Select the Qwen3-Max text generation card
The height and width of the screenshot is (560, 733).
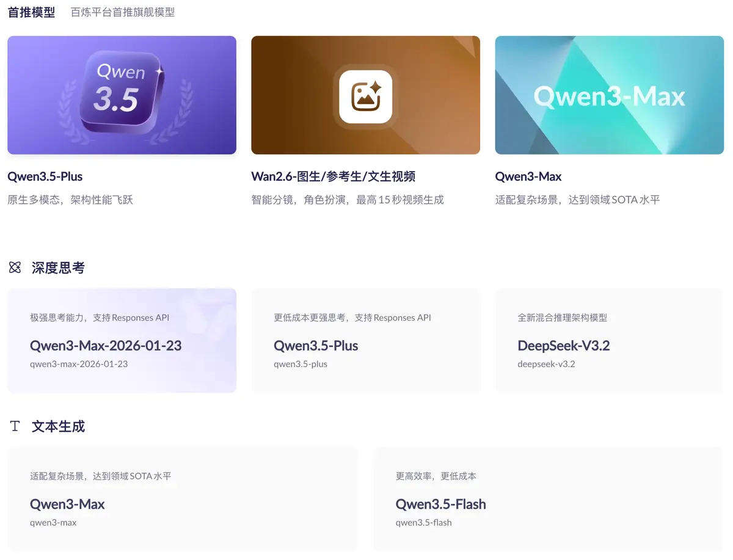pyautogui.click(x=182, y=499)
